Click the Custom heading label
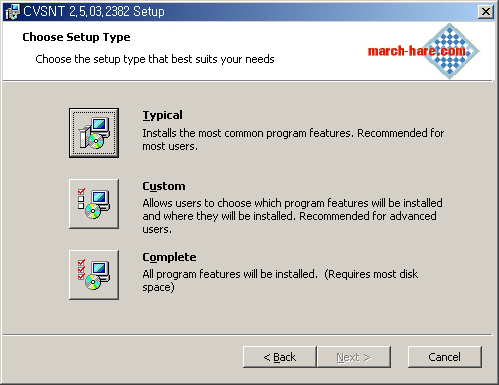This screenshot has height=385, width=499. (164, 186)
